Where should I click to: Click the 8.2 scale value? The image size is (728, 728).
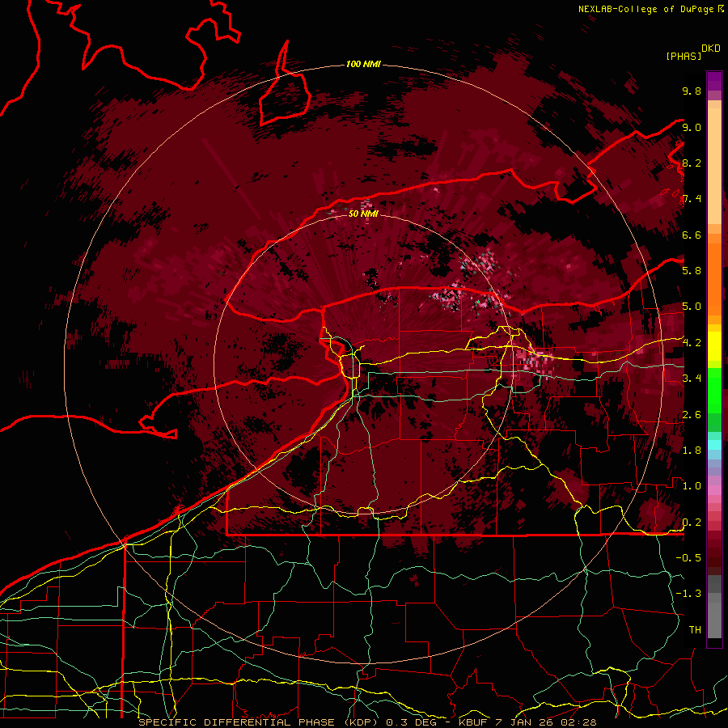pyautogui.click(x=692, y=163)
